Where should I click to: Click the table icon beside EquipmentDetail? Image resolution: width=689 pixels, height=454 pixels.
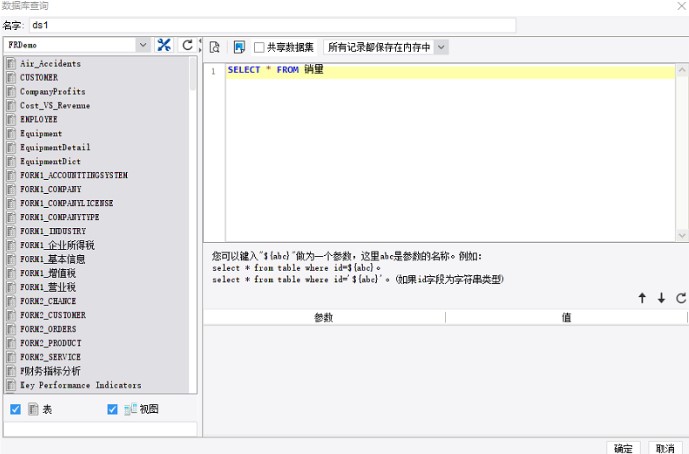11,148
